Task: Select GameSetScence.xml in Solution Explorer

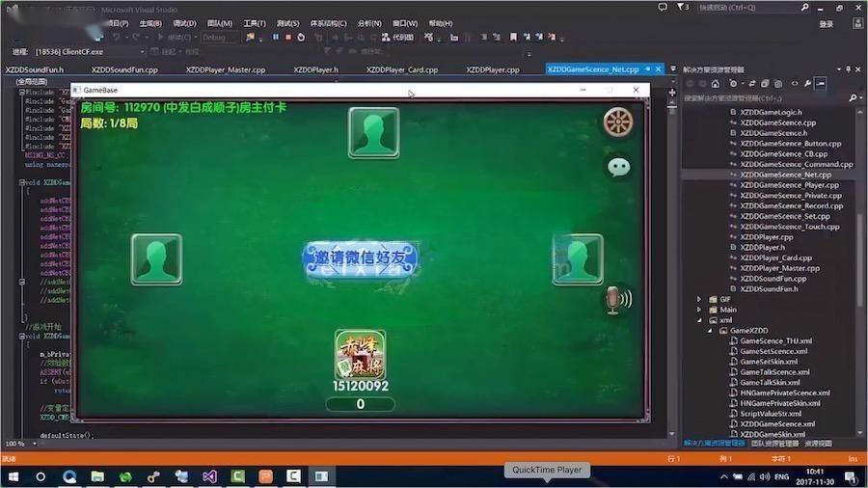Action: click(x=773, y=351)
